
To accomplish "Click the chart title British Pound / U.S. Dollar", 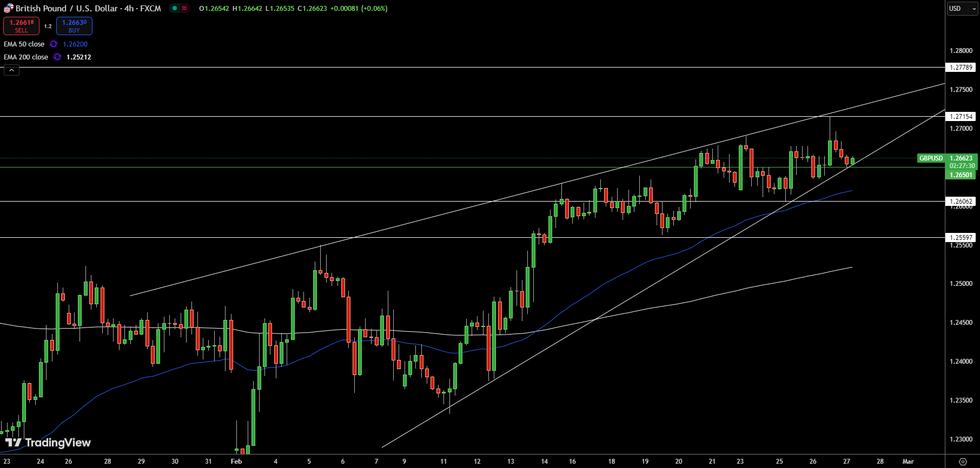I will pyautogui.click(x=67, y=8).
